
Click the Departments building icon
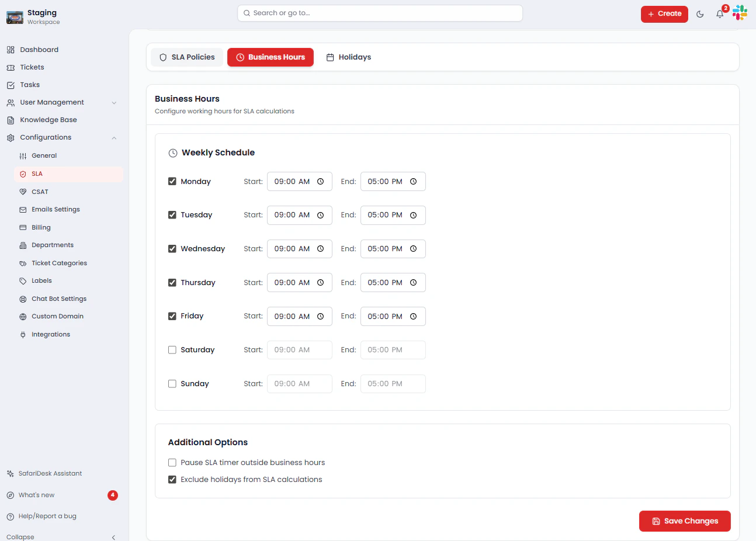23,245
